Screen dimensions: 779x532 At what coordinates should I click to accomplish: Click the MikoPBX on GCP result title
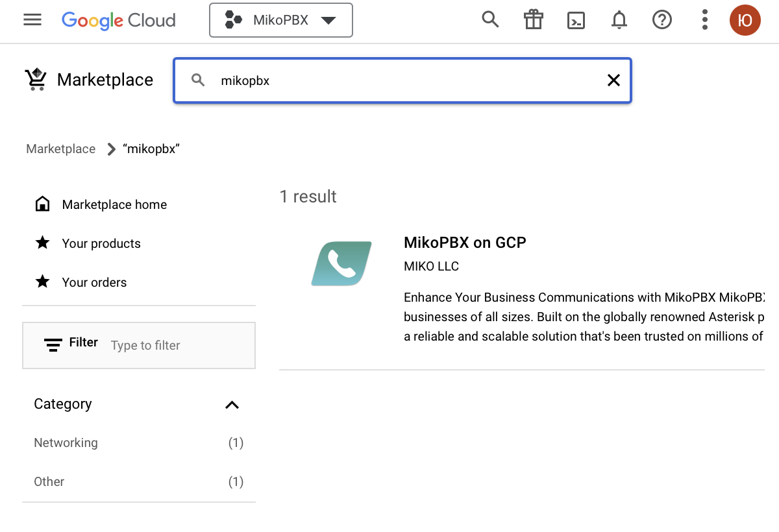coord(465,243)
